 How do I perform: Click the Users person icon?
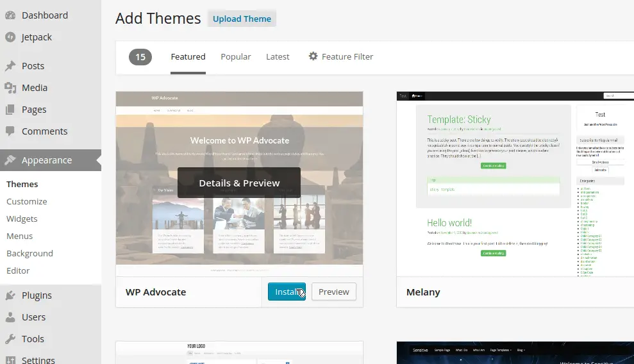tap(10, 317)
